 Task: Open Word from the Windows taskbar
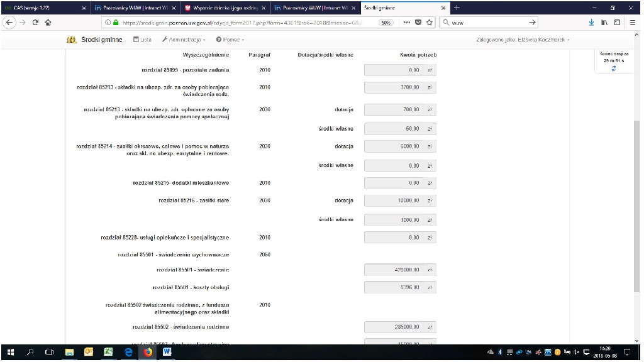point(167,353)
